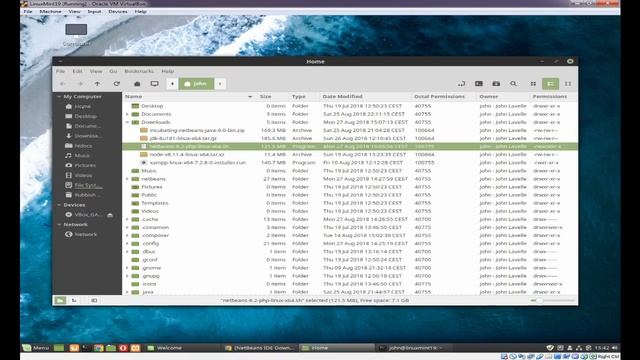The width and height of the screenshot is (640, 360).
Task: Collapse the Downloads folder row
Action: (127, 122)
